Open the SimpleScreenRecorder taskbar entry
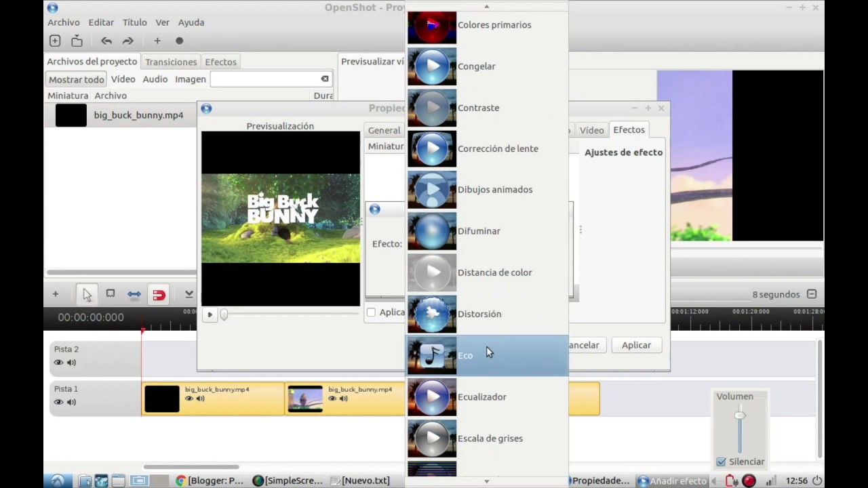 (x=288, y=481)
